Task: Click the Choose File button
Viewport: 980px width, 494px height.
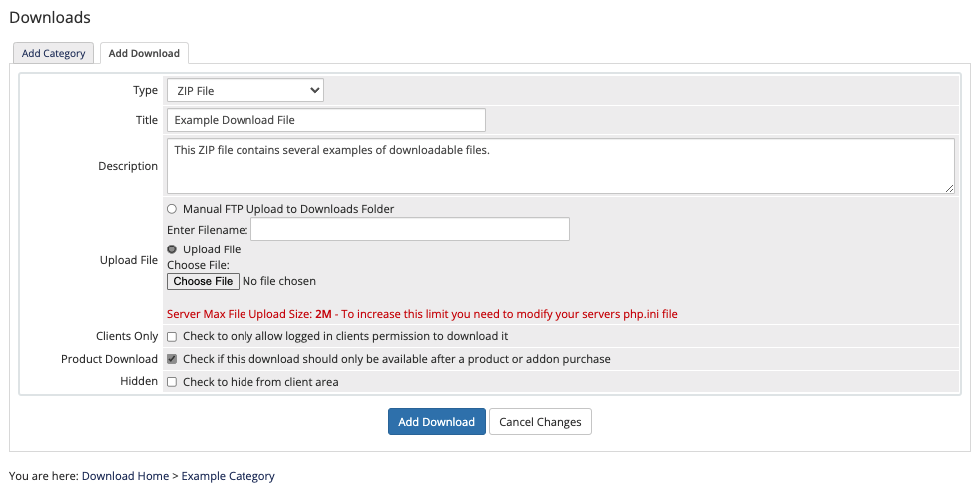Action: pos(203,281)
